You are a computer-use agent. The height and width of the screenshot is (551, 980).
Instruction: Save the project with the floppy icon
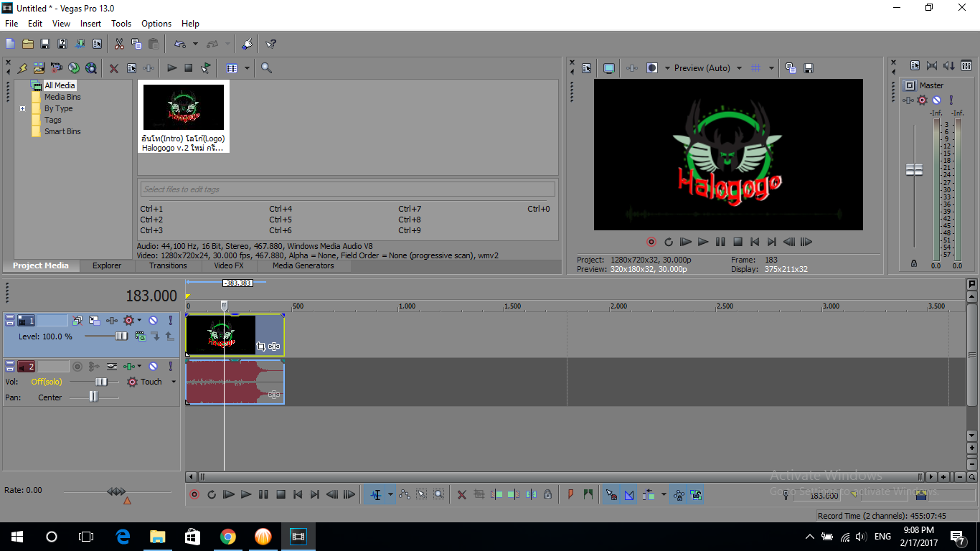tap(45, 44)
